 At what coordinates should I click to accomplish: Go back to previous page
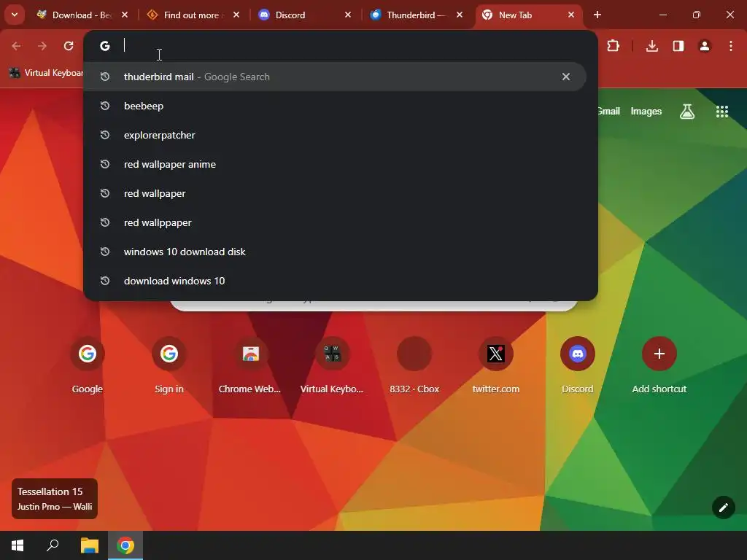16,46
